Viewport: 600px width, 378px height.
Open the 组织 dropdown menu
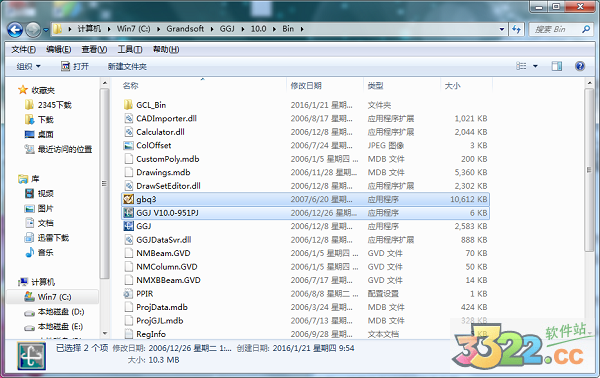click(28, 67)
